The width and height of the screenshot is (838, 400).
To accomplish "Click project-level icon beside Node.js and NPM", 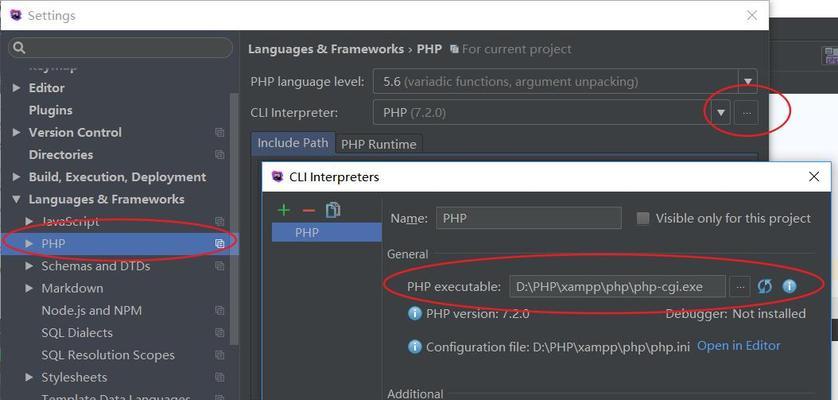I will (220, 311).
